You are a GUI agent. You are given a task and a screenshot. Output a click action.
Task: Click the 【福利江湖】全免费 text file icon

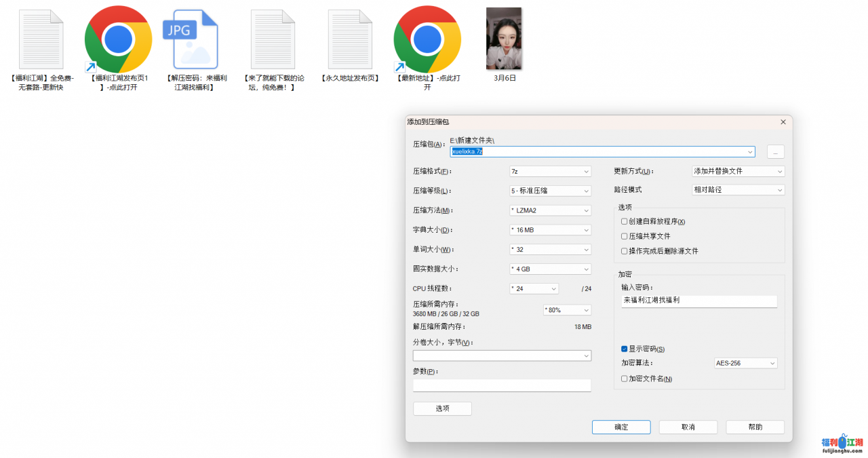[41, 39]
